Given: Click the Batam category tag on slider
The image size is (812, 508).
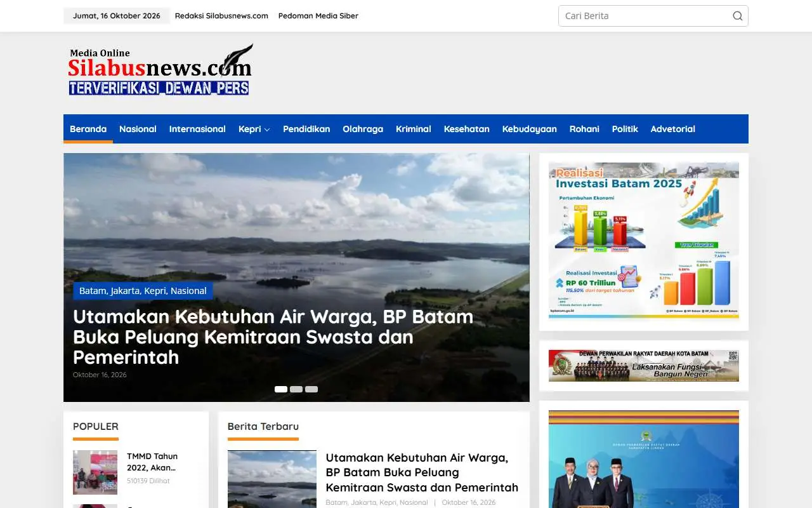Looking at the screenshot, I should [x=92, y=291].
